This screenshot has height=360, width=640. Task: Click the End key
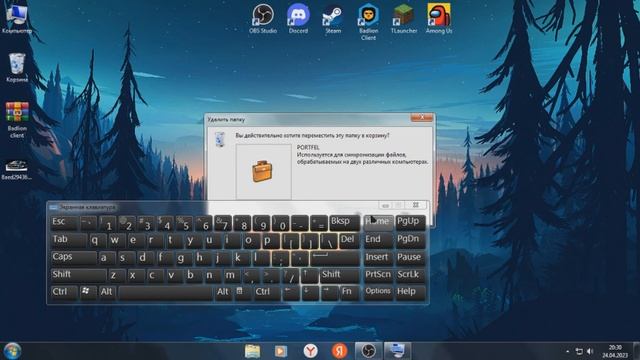(378, 240)
